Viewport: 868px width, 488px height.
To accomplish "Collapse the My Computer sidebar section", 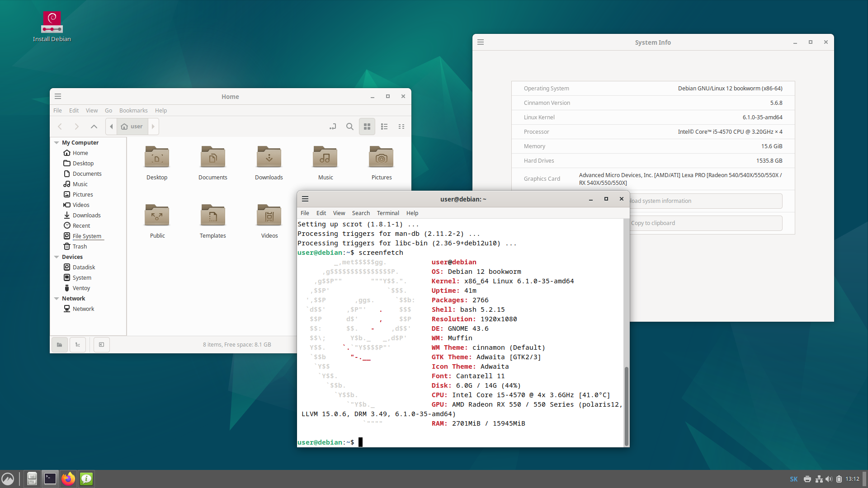I will 57,143.
